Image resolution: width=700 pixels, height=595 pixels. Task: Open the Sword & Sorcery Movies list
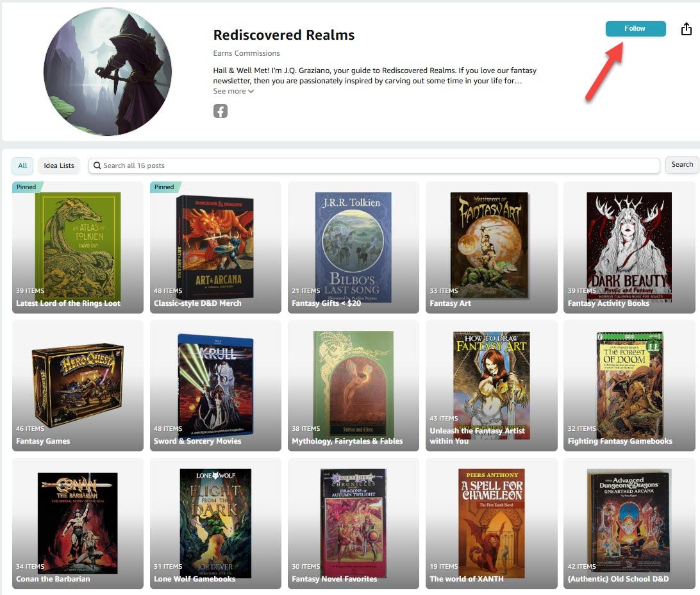pyautogui.click(x=215, y=385)
